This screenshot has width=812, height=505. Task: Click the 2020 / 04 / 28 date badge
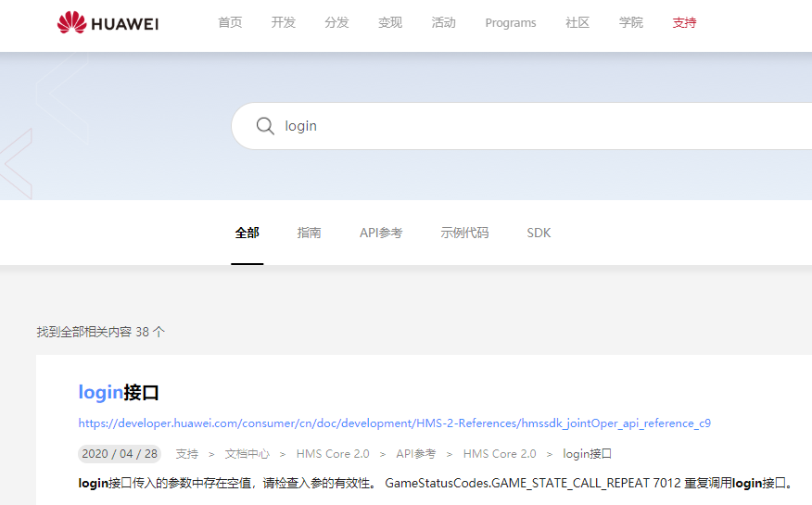coord(120,454)
